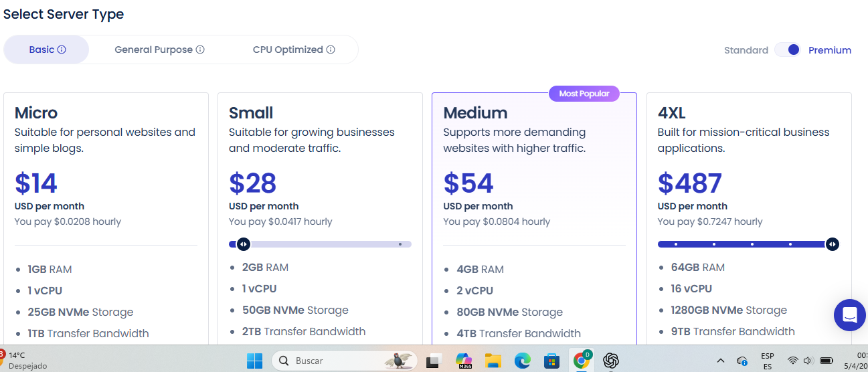Select the Standard pricing label
The height and width of the screenshot is (372, 868).
[x=746, y=50]
